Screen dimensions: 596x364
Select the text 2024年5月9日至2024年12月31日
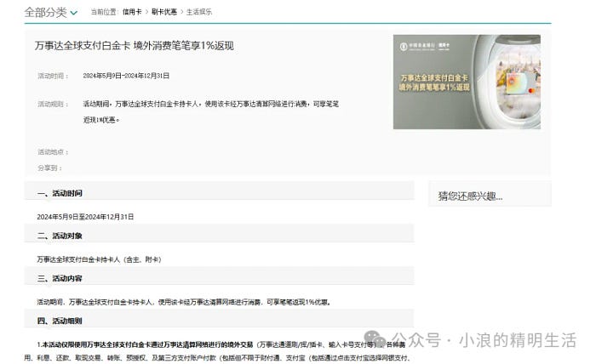[85, 217]
